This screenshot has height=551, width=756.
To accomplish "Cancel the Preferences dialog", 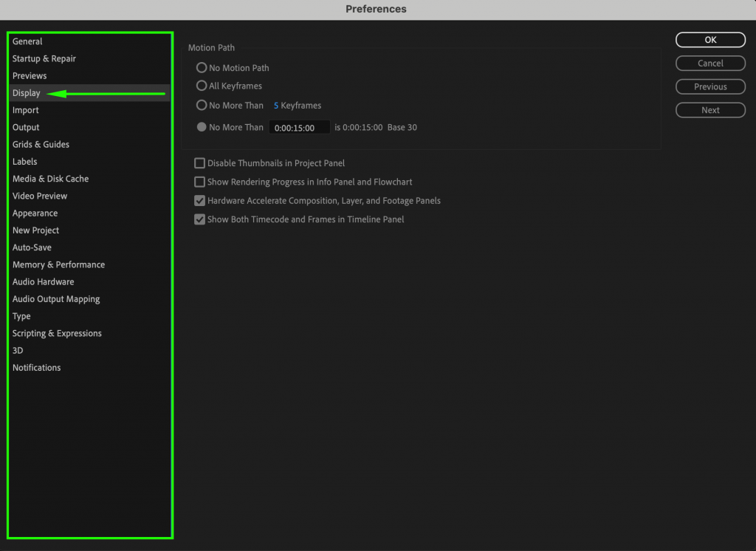I will 709,63.
